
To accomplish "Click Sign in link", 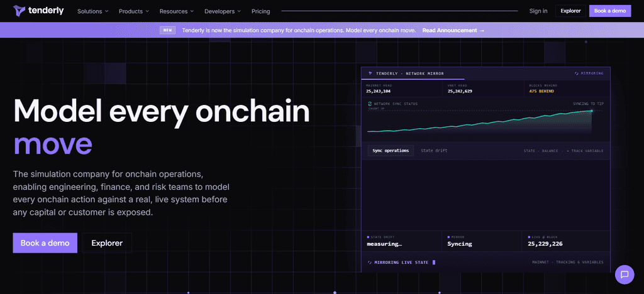I will click(x=538, y=11).
